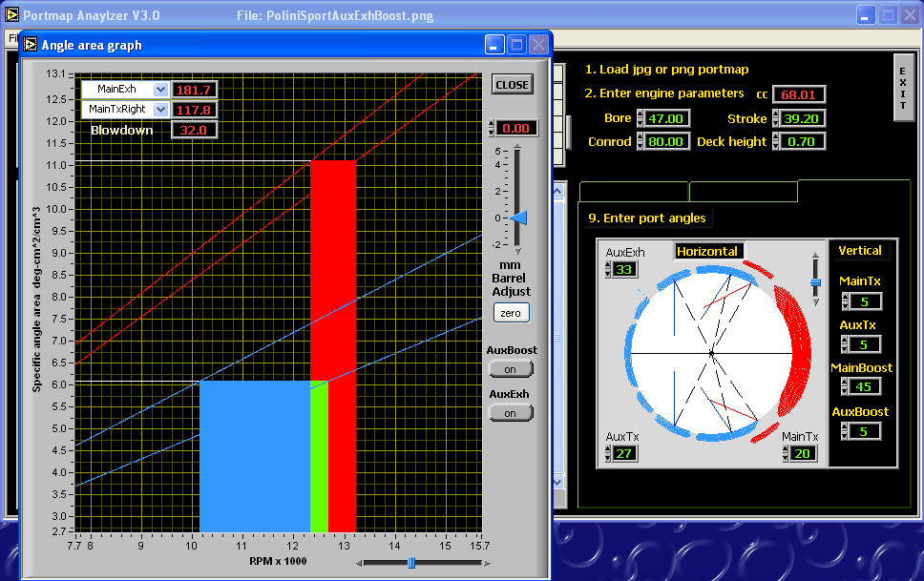Click the vertical AuxTx stepper arrows
Image resolution: width=924 pixels, height=581 pixels.
845,344
